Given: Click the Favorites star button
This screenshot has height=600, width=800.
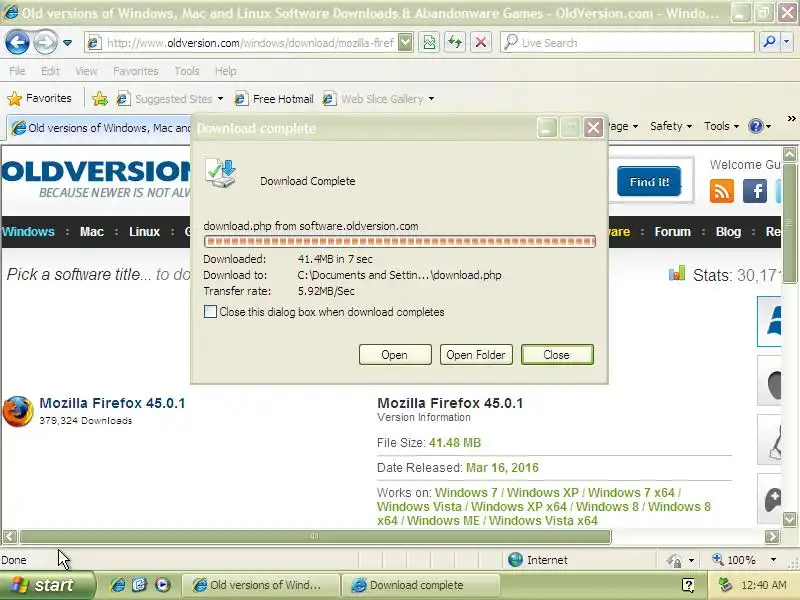Looking at the screenshot, I should pyautogui.click(x=39, y=98).
